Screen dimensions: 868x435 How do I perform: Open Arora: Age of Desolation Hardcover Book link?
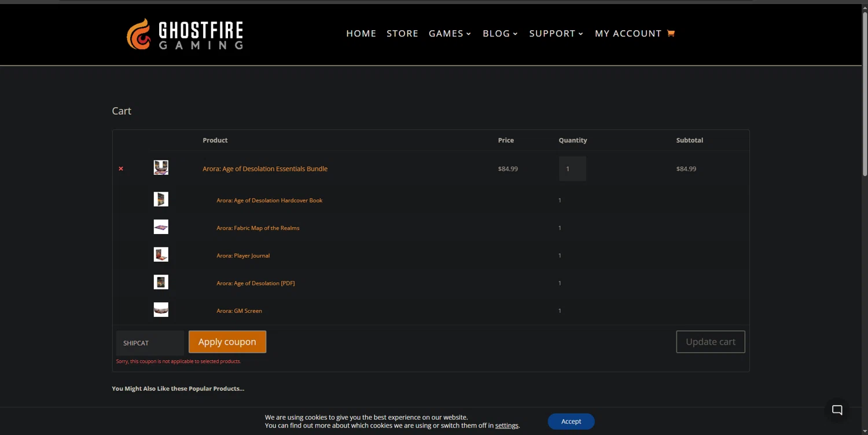(269, 200)
